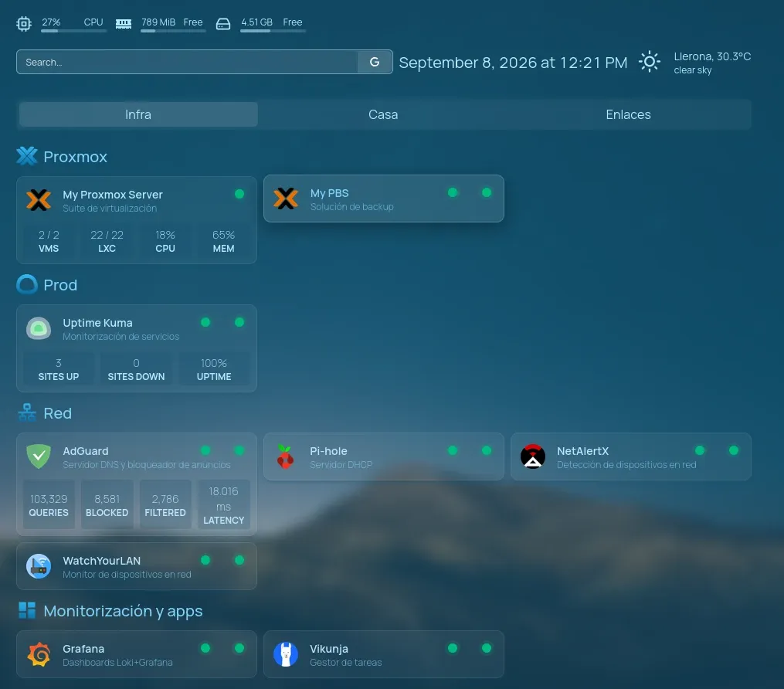Click the memory free progress bar
This screenshot has width=784, height=689.
click(x=173, y=31)
